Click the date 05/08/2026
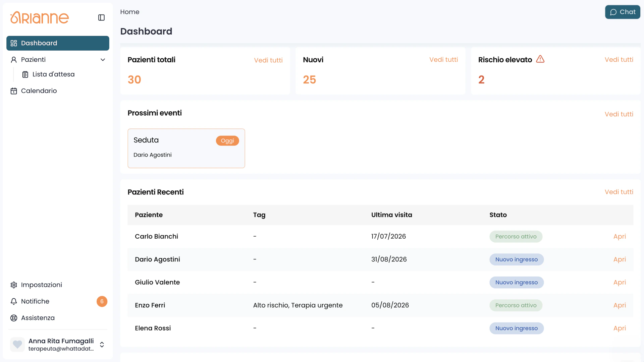The image size is (644, 362). click(x=390, y=305)
